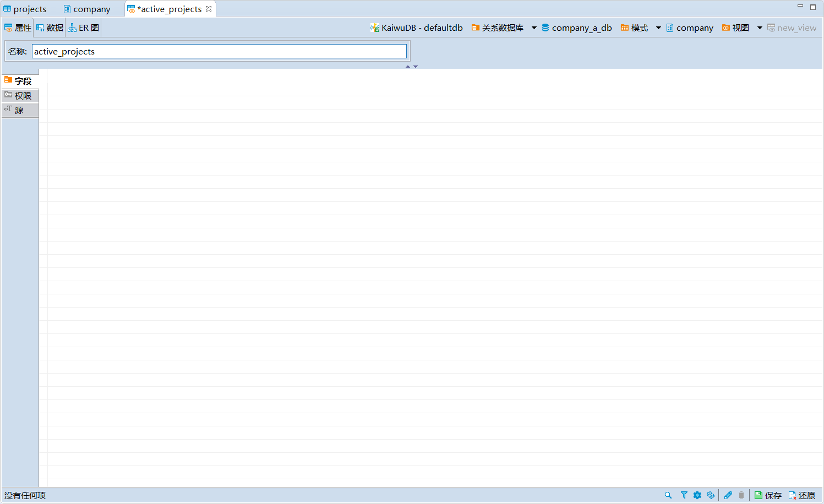Click the filter funnel icon
Screen dimensions: 824x504
coord(684,495)
